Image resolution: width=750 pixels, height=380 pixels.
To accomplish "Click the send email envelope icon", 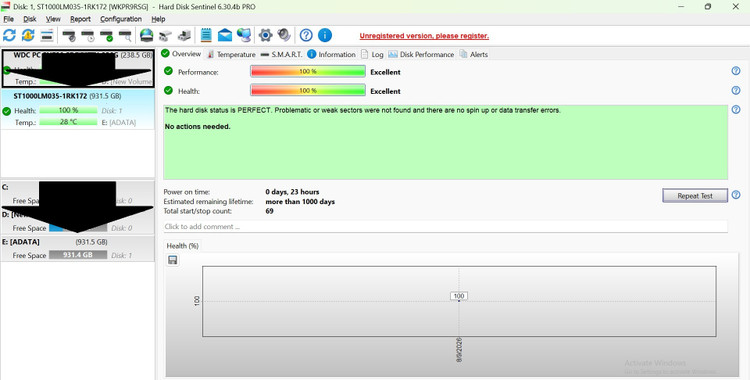I will [x=225, y=35].
